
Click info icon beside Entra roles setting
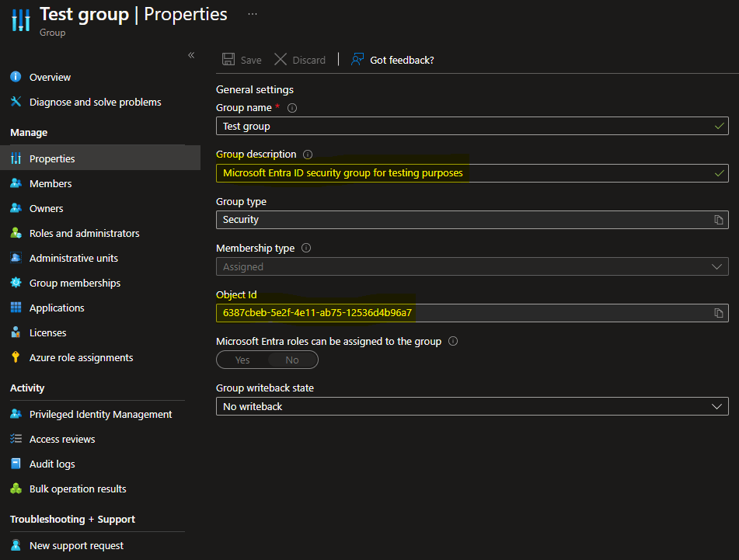[x=453, y=341]
